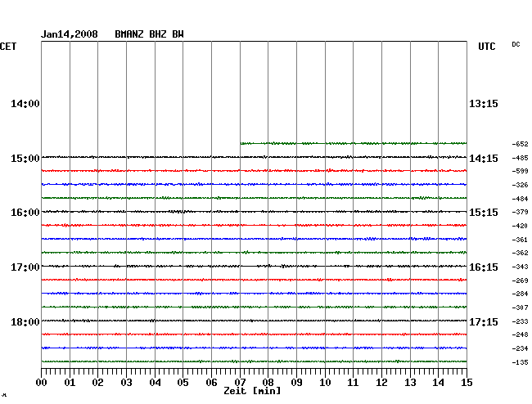The width and height of the screenshot is (532, 404).
Task: Click the partial green trace beside DC -652
Action: click(354, 143)
